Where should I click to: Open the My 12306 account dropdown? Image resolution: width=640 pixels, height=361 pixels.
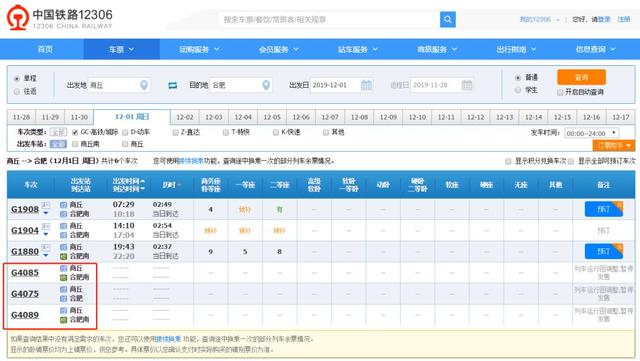point(539,20)
